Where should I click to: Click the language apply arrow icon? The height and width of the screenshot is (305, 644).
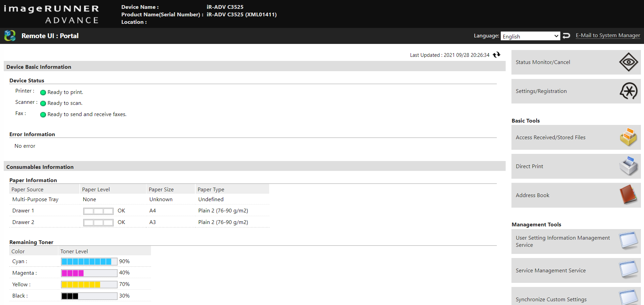[x=566, y=36]
